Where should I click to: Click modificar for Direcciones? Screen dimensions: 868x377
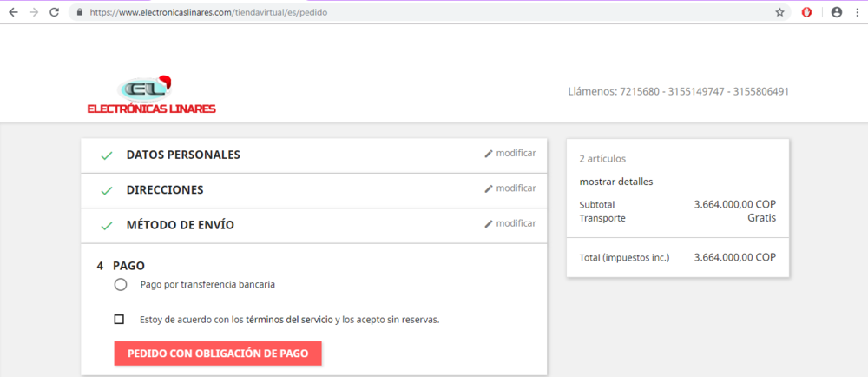(x=516, y=188)
